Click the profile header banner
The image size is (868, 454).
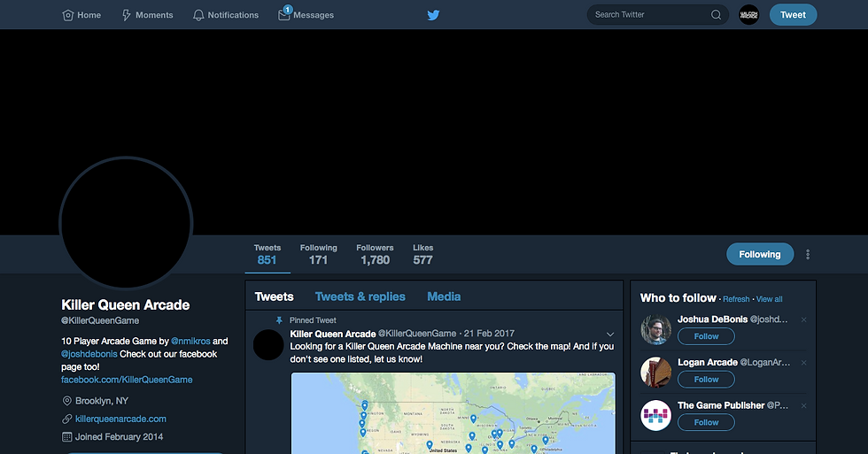pyautogui.click(x=434, y=132)
